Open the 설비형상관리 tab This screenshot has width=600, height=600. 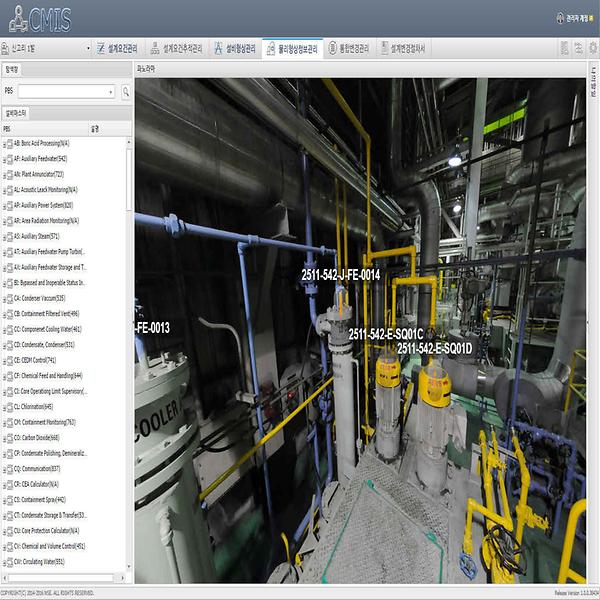[235, 48]
